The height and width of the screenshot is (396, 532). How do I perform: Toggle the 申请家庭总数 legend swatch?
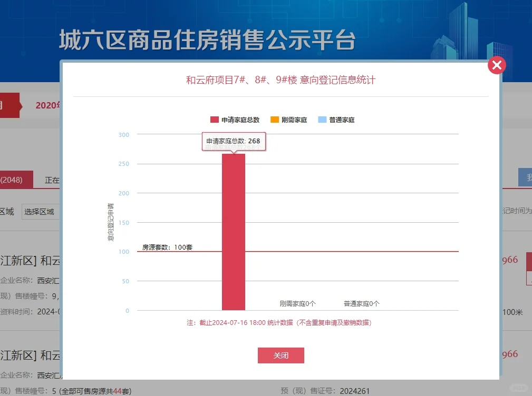tap(215, 120)
